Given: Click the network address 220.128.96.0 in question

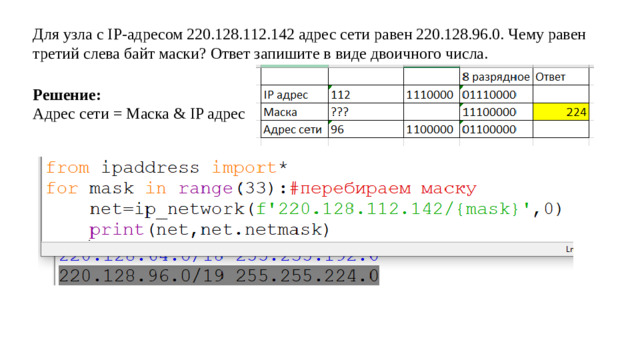Looking at the screenshot, I should (460, 34).
